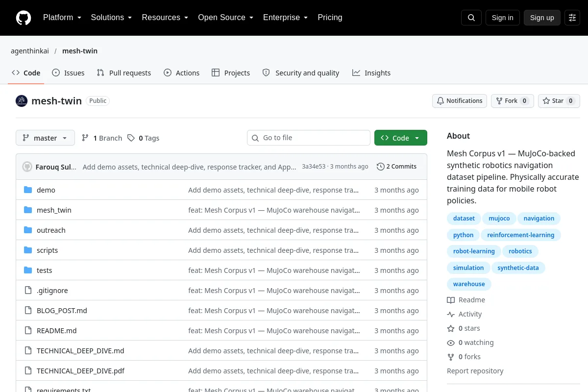
Task: Fork the mesh-twin repository
Action: (513, 101)
